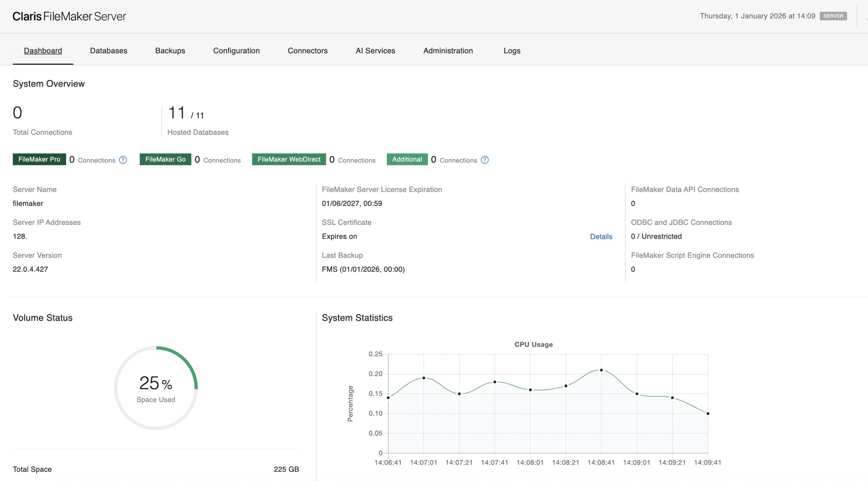The image size is (868, 481).
Task: Click last backup 'FMS (01/01/2026, 00:00)'
Action: (x=363, y=269)
